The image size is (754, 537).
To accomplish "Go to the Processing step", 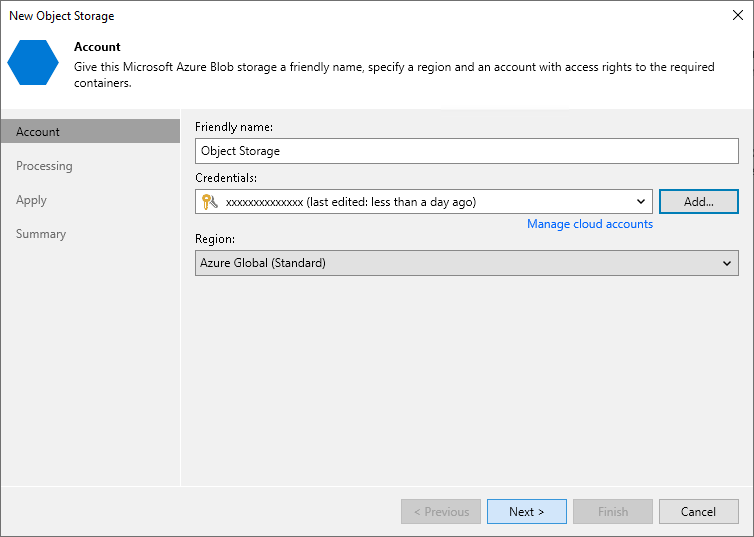I will (x=44, y=166).
